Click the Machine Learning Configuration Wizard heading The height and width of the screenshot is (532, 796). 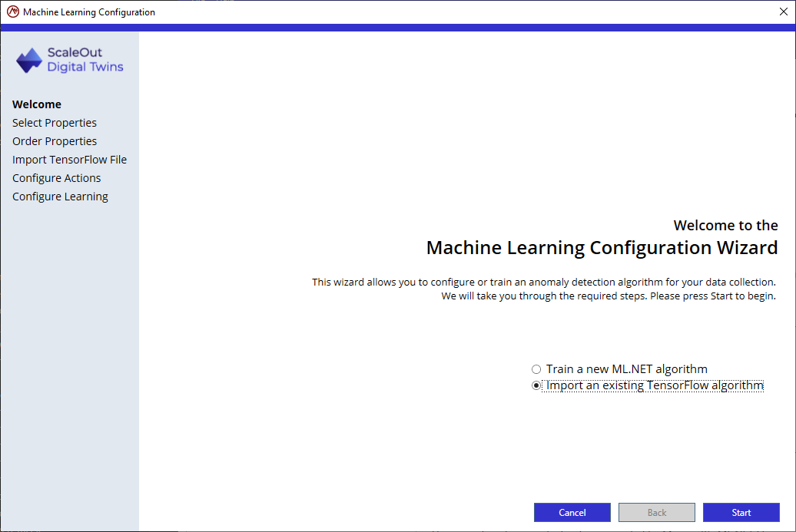(x=602, y=247)
